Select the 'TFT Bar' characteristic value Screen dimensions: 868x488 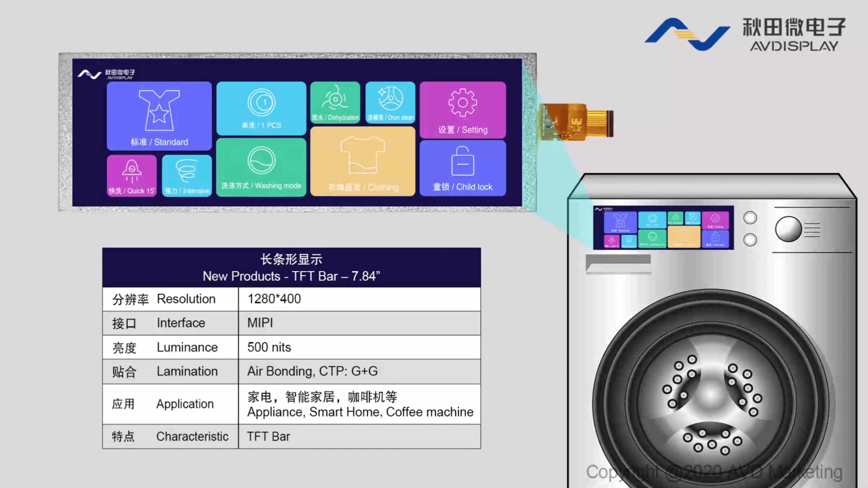tap(268, 436)
